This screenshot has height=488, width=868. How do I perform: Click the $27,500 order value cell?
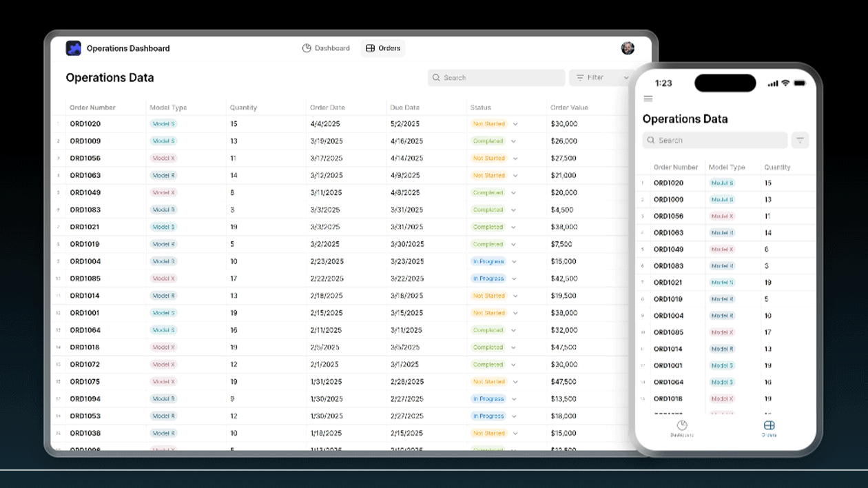click(564, 159)
